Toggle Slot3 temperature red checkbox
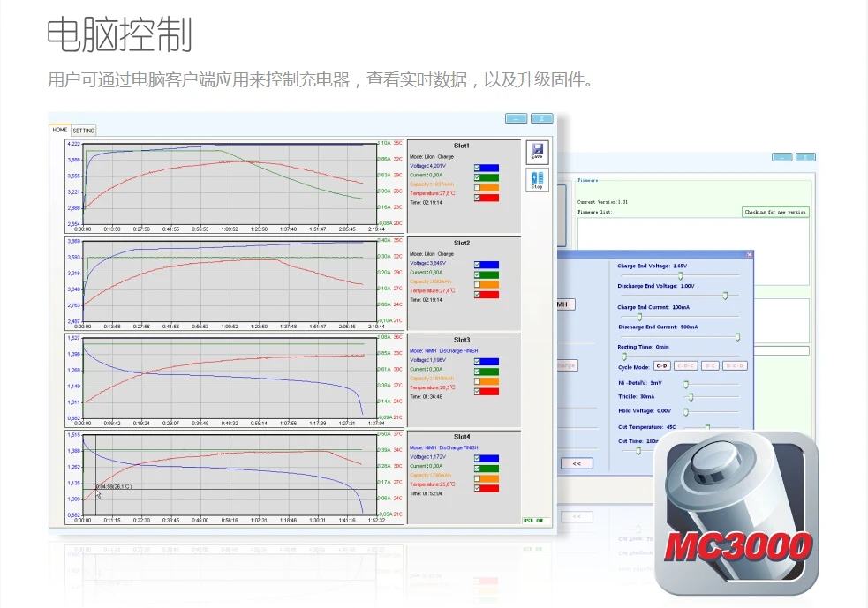This screenshot has height=608, width=868. (x=477, y=392)
